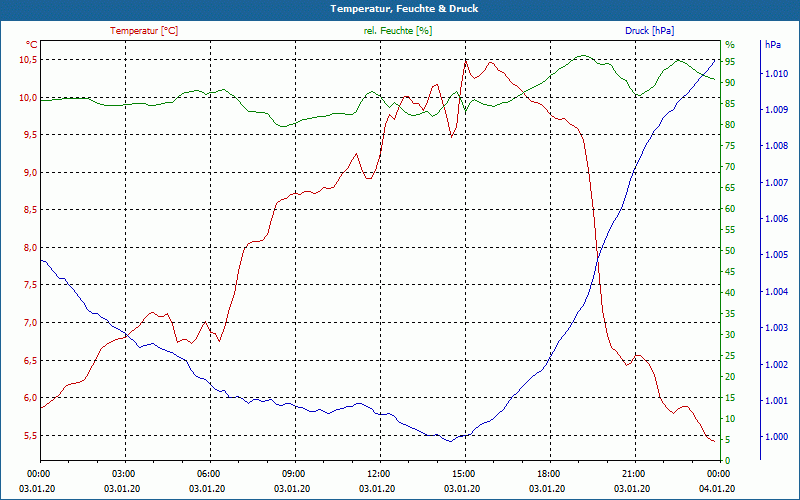Viewport: 800px width, 500px height.
Task: Click the blue pressure value '1.004'
Action: click(776, 292)
